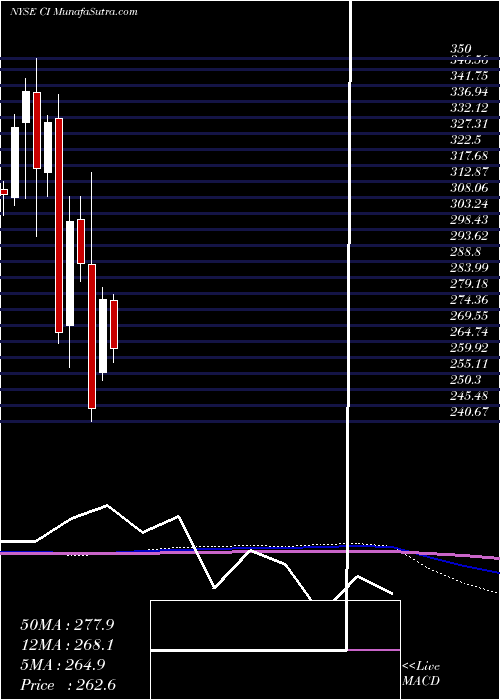The image size is (500, 700).
Task: Click the 336.94 price level label
Action: [x=469, y=92]
